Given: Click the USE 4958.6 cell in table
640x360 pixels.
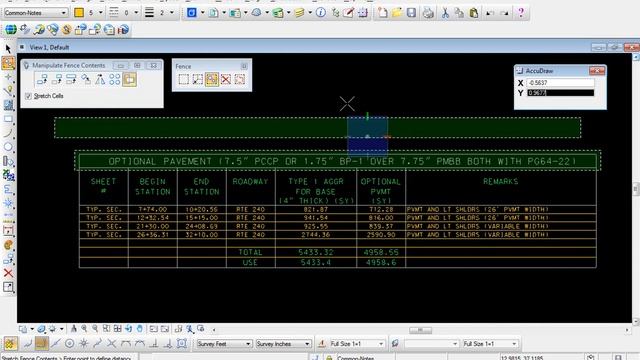Looking at the screenshot, I should click(381, 262).
